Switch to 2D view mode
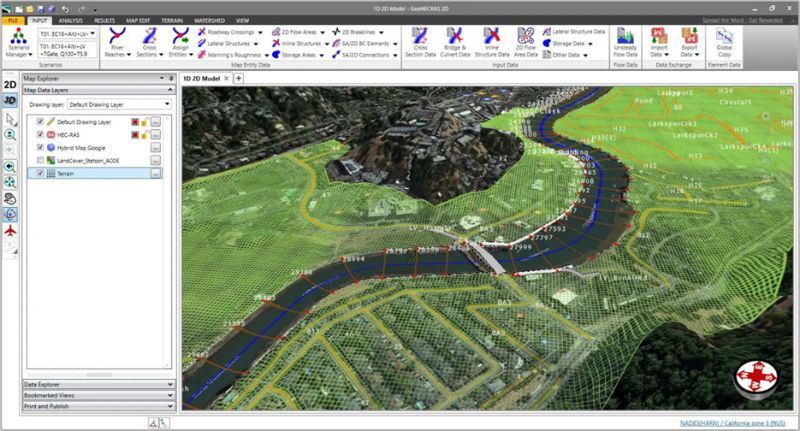Viewport: 800px width, 431px height. coord(10,85)
